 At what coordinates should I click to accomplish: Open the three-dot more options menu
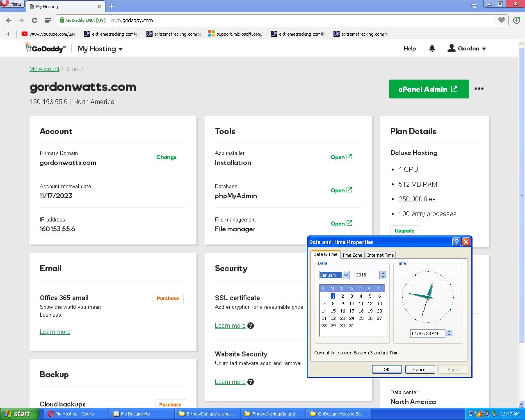[x=479, y=89]
